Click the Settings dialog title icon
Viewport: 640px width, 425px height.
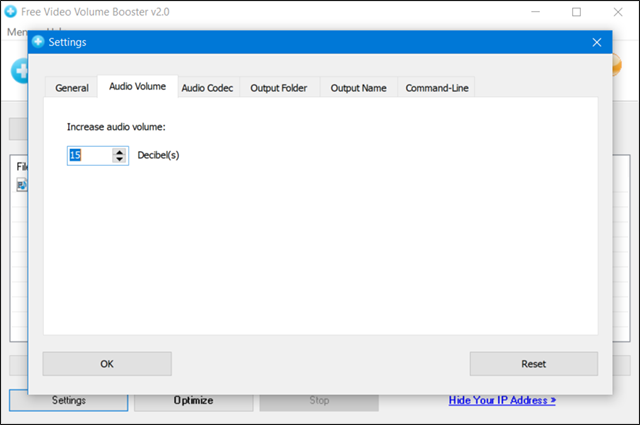(x=38, y=42)
